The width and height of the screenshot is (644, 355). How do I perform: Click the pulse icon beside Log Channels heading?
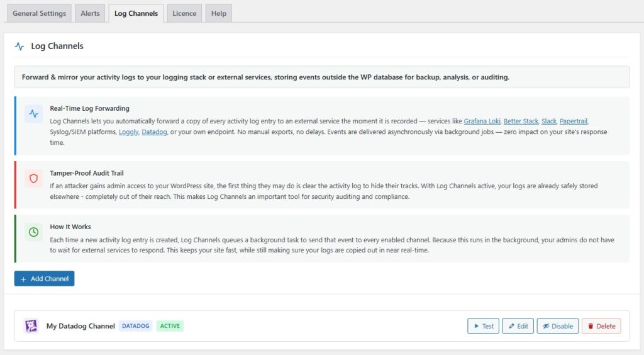19,46
